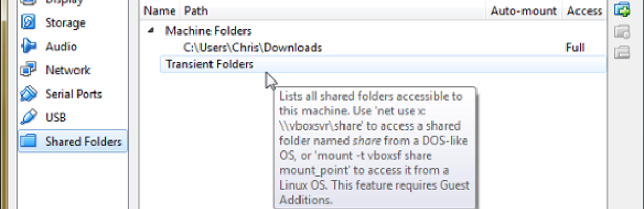This screenshot has width=644, height=209.
Task: Click the Auto-mount column header
Action: 523,11
